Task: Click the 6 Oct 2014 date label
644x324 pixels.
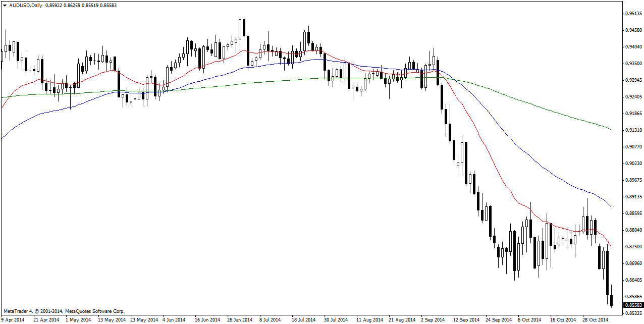Action: 530,320
